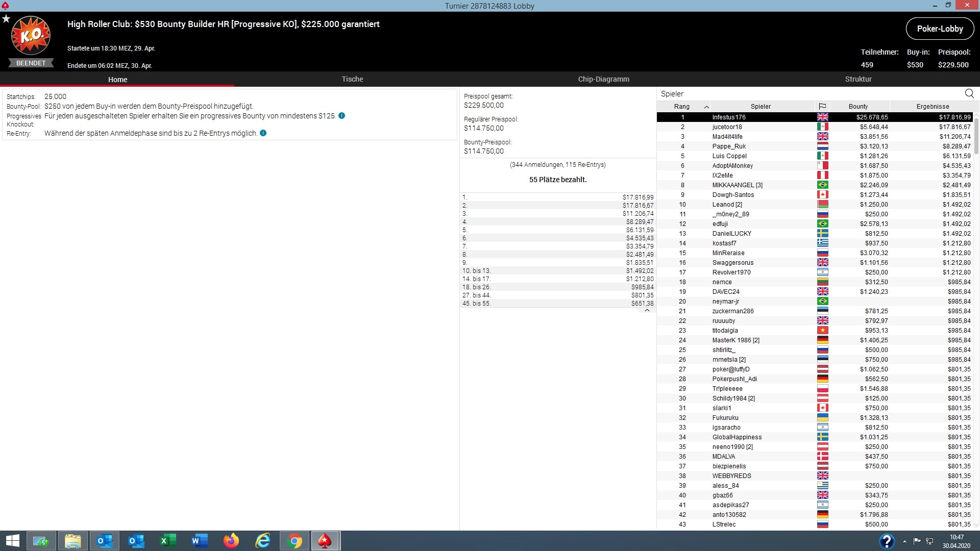Click info icon next to Re-Entry text
The height and width of the screenshot is (551, 980).
(263, 133)
